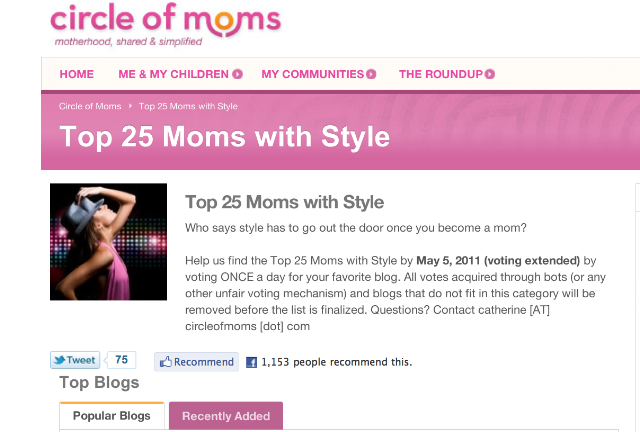This screenshot has width=640, height=432.
Task: Follow the Circle of Moms breadcrumb link
Action: (x=90, y=105)
